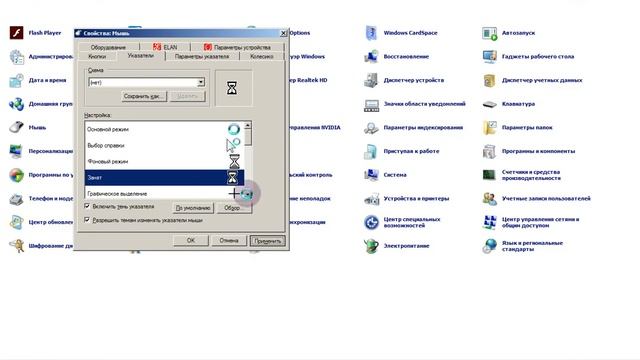The image size is (640, 360).
Task: Open Центр обновления icon
Action: (x=16, y=222)
